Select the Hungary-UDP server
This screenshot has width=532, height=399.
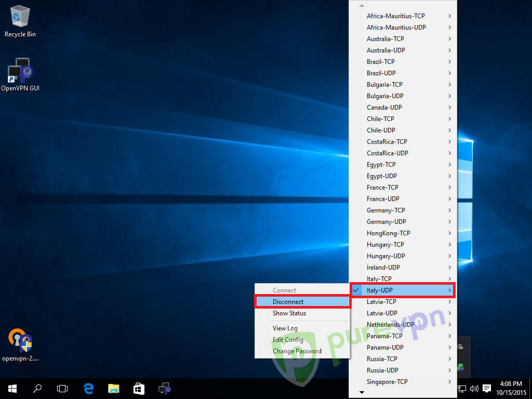click(x=403, y=256)
